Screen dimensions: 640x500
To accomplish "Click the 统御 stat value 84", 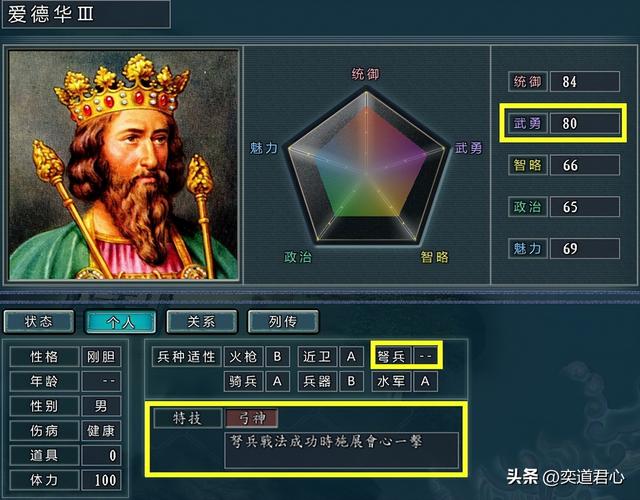I will click(x=584, y=82).
